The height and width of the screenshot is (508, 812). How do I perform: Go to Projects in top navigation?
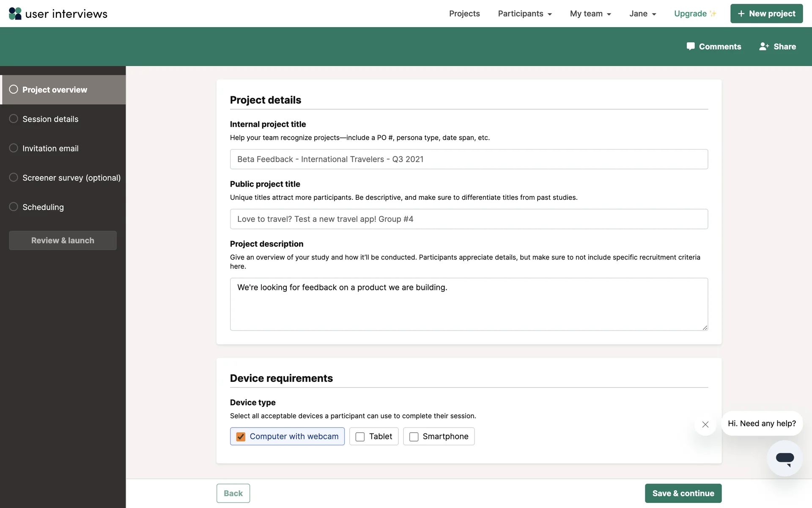464,14
